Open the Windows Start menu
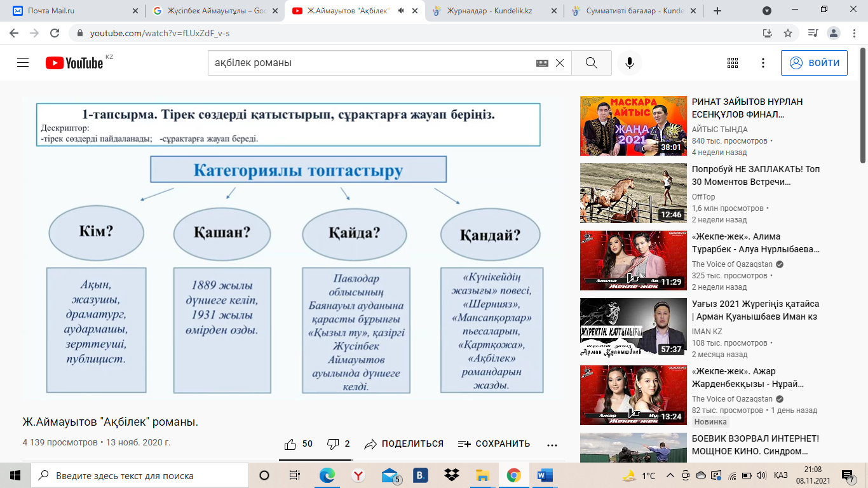 click(15, 475)
